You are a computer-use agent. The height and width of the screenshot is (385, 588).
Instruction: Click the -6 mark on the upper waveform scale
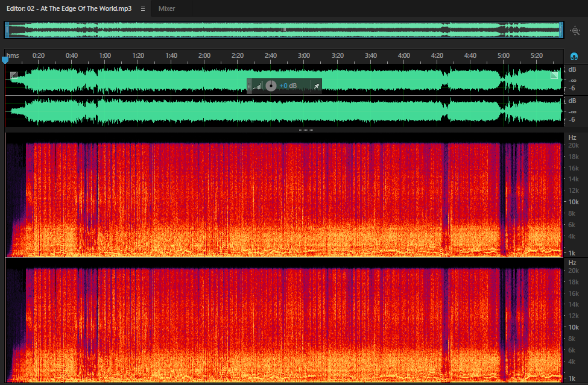pyautogui.click(x=572, y=89)
